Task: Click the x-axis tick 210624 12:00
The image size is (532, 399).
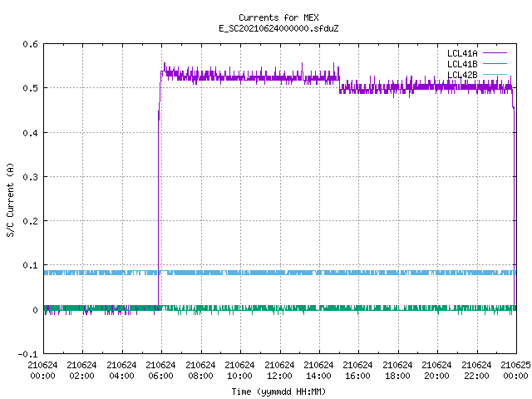Action: (279, 371)
